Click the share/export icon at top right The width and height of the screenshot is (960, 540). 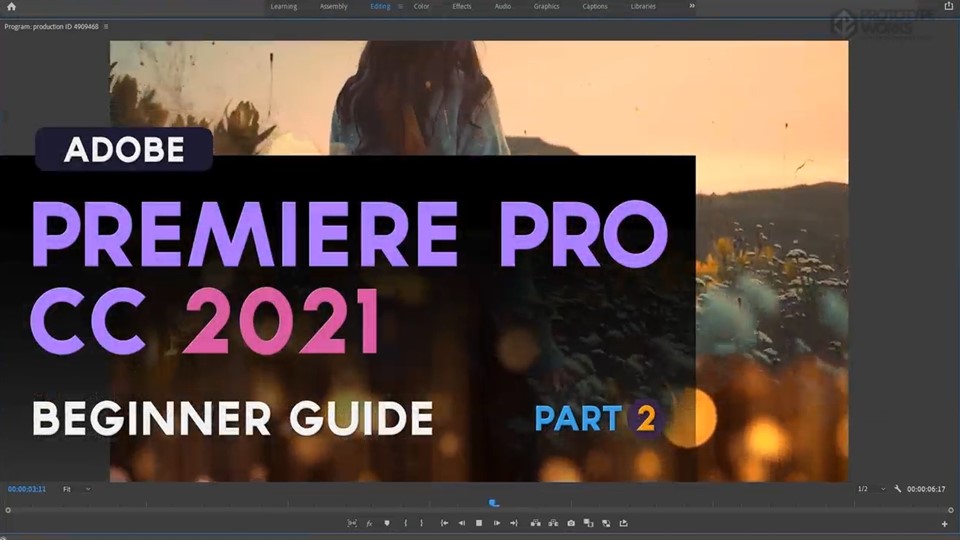tap(948, 6)
